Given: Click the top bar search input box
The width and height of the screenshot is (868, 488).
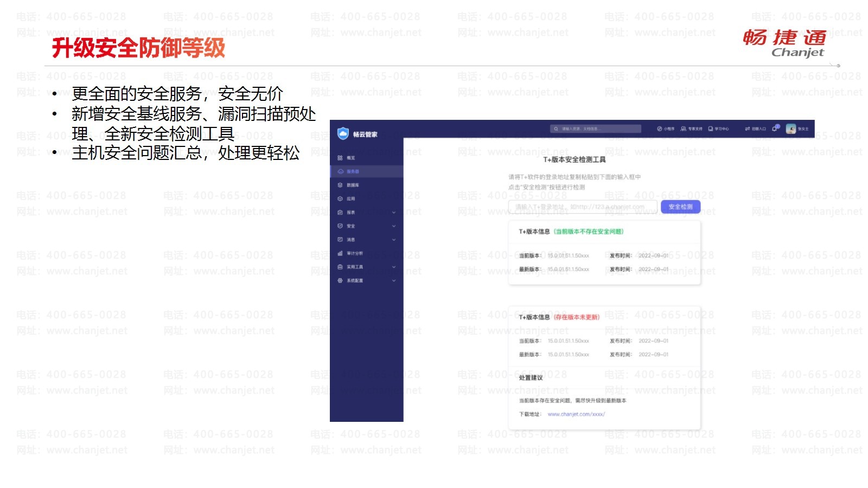Looking at the screenshot, I should (596, 129).
